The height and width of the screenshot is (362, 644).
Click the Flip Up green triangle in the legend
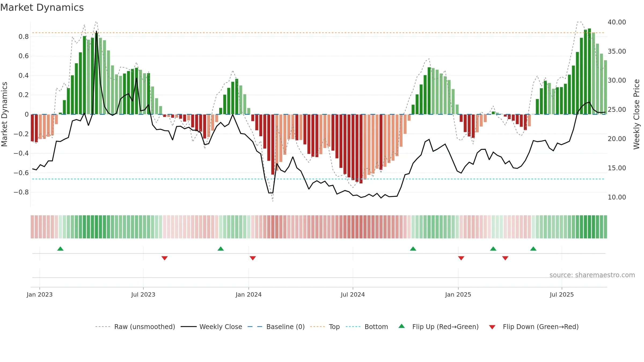401,326
